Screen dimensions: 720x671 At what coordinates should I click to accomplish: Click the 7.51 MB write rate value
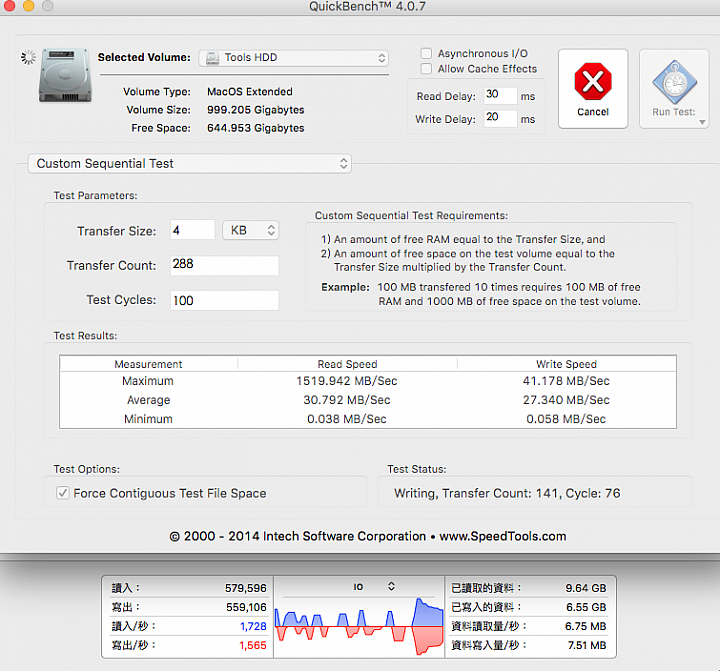click(587, 645)
